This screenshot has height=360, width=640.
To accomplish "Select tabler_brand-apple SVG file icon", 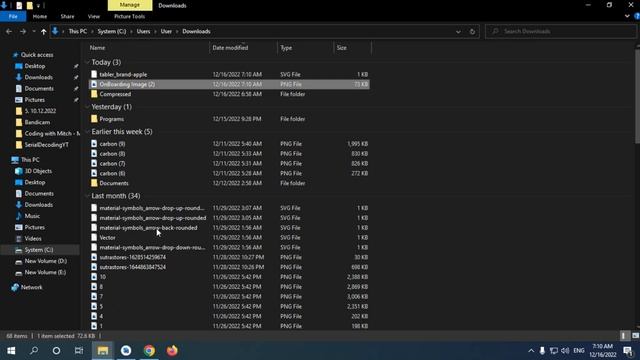I will (x=94, y=74).
